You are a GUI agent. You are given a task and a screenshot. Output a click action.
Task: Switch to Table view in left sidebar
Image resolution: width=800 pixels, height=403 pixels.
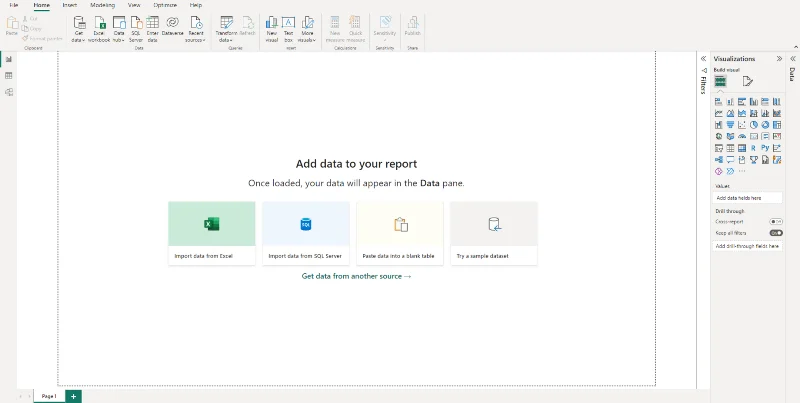pos(9,75)
